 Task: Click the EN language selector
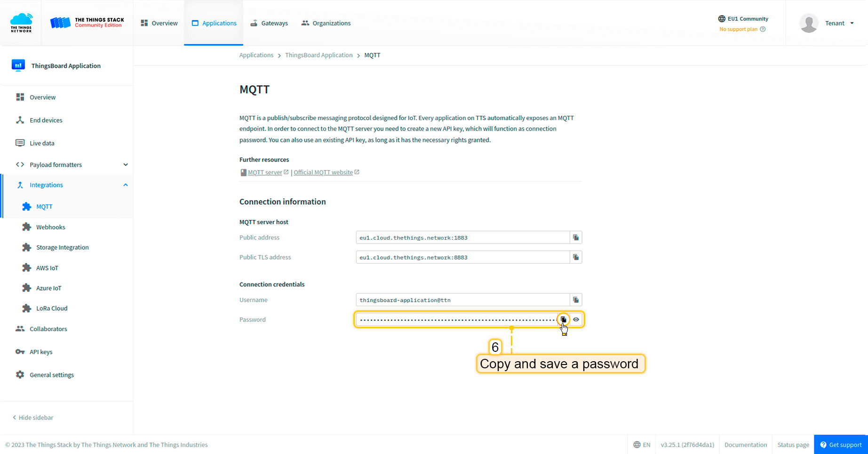coord(642,445)
